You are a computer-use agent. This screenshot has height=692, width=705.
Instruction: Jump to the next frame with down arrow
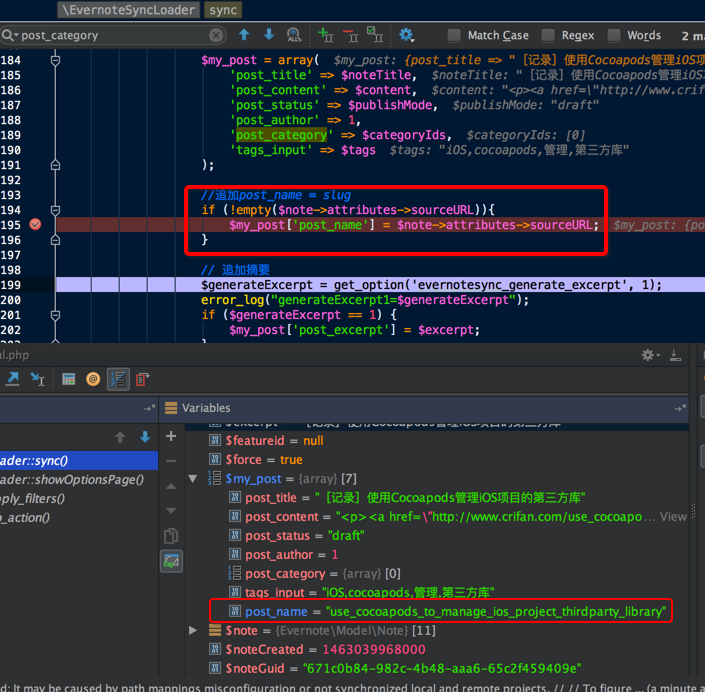pos(145,437)
